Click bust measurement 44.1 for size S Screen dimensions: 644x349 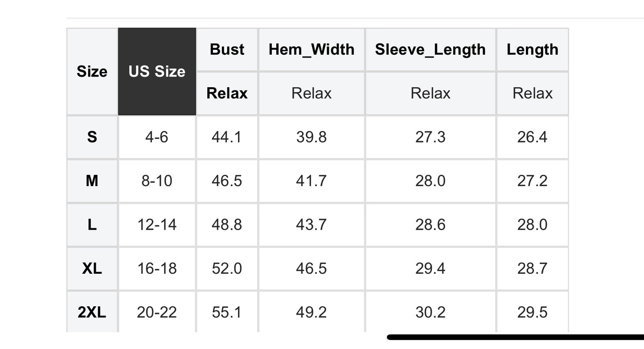tap(227, 137)
